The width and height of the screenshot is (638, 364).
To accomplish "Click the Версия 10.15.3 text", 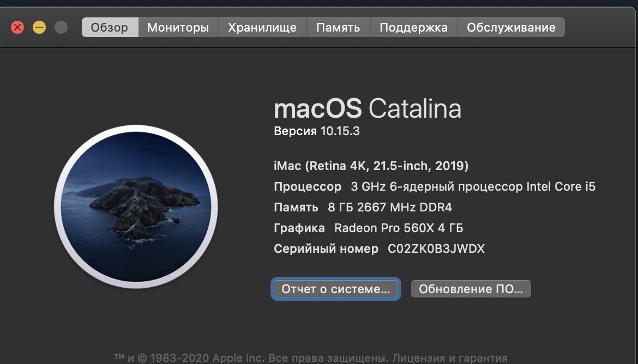I will (317, 131).
